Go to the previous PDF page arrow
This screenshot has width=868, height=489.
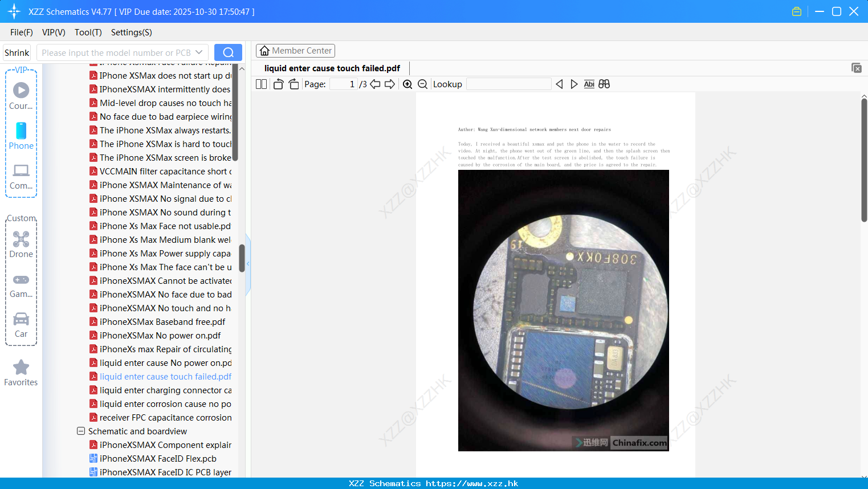pyautogui.click(x=375, y=84)
